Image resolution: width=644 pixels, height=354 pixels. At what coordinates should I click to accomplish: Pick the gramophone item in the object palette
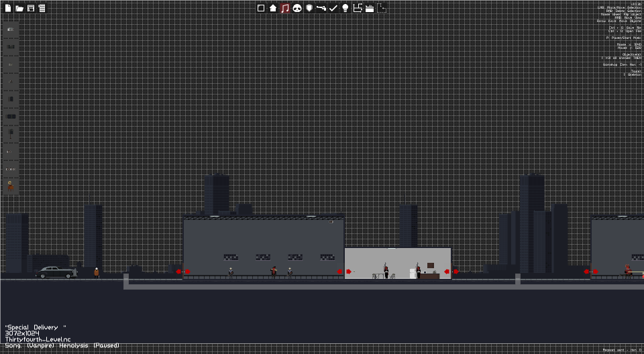(11, 186)
